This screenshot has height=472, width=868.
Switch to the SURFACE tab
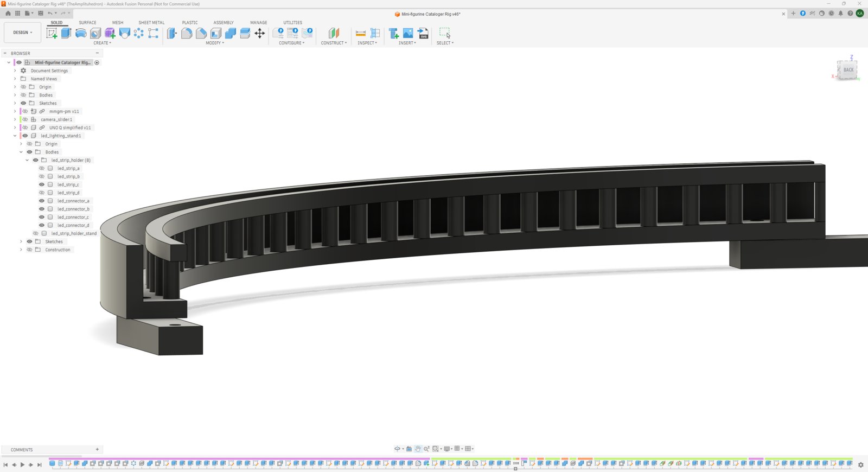(x=87, y=23)
